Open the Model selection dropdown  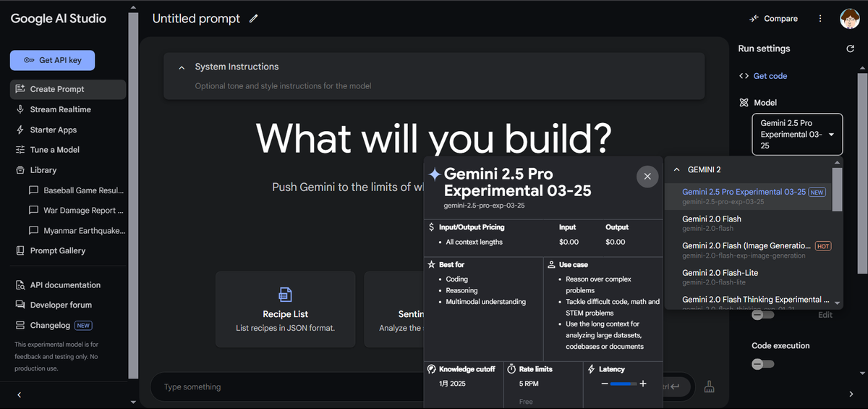coord(797,135)
